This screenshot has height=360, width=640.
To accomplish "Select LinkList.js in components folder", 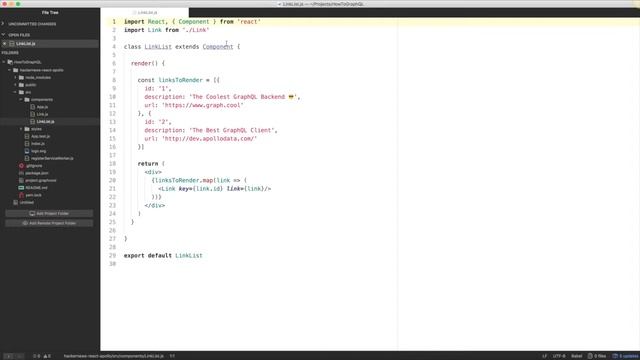I will point(45,122).
